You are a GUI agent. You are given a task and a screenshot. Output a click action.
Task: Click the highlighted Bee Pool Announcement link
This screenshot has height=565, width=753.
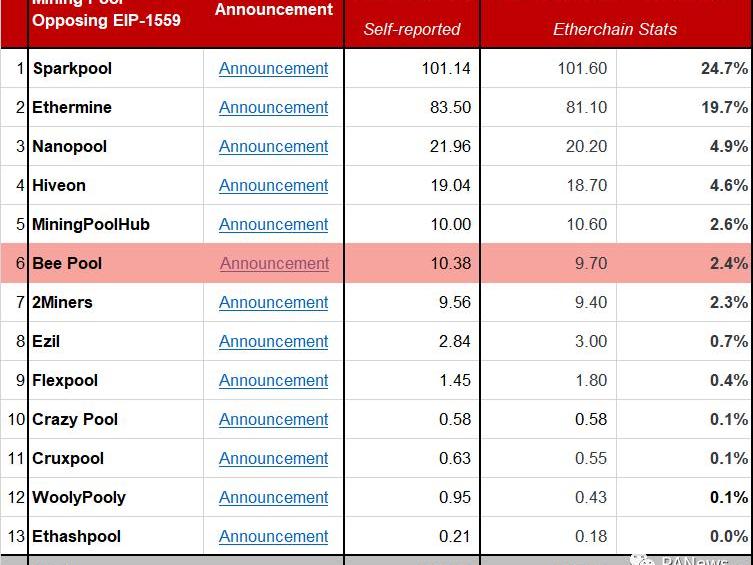click(274, 264)
